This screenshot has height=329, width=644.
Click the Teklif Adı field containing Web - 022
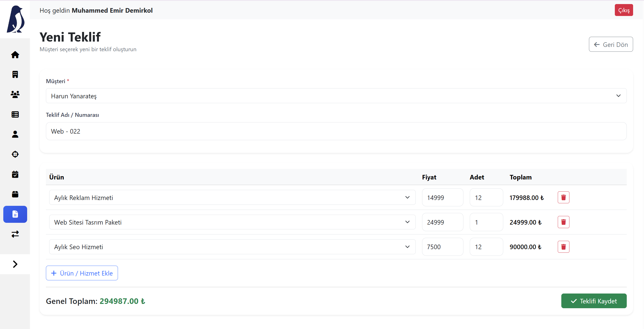coord(336,131)
